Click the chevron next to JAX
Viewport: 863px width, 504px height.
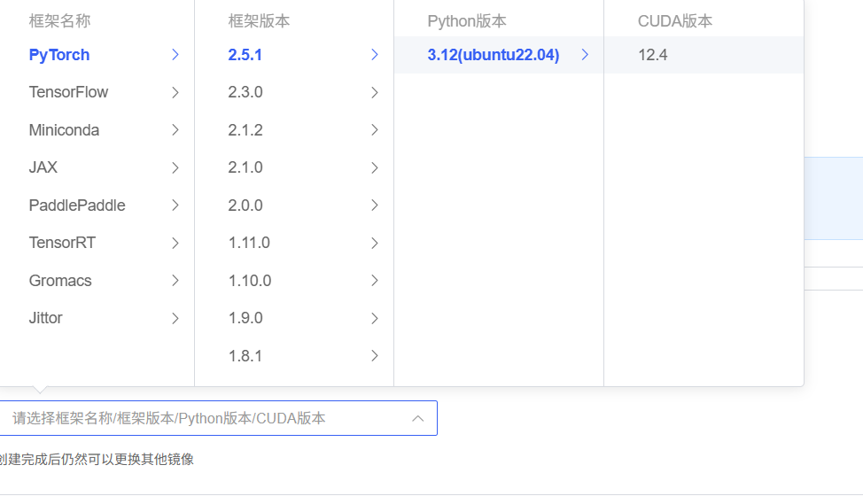(175, 167)
